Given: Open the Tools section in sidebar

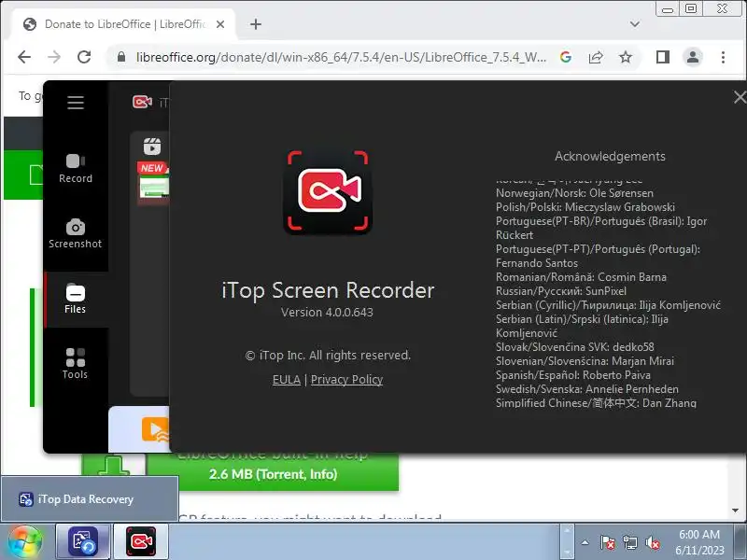Looking at the screenshot, I should click(x=76, y=364).
